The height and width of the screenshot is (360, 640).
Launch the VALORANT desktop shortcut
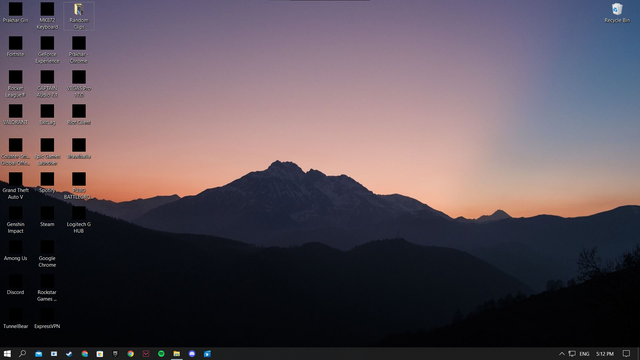[x=16, y=114]
